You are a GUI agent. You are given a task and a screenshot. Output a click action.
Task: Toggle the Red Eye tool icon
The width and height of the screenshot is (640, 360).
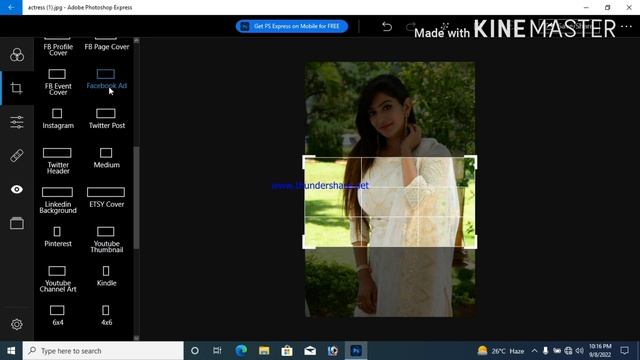click(17, 189)
